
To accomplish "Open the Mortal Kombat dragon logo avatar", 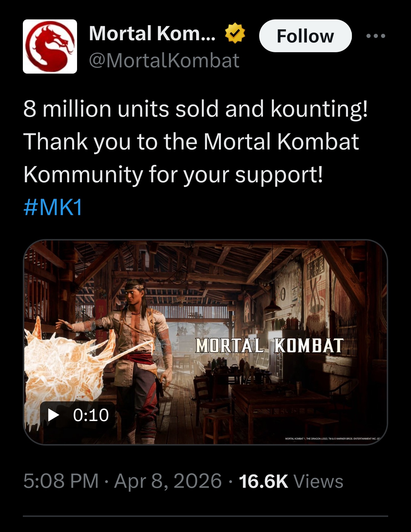I will tap(50, 46).
